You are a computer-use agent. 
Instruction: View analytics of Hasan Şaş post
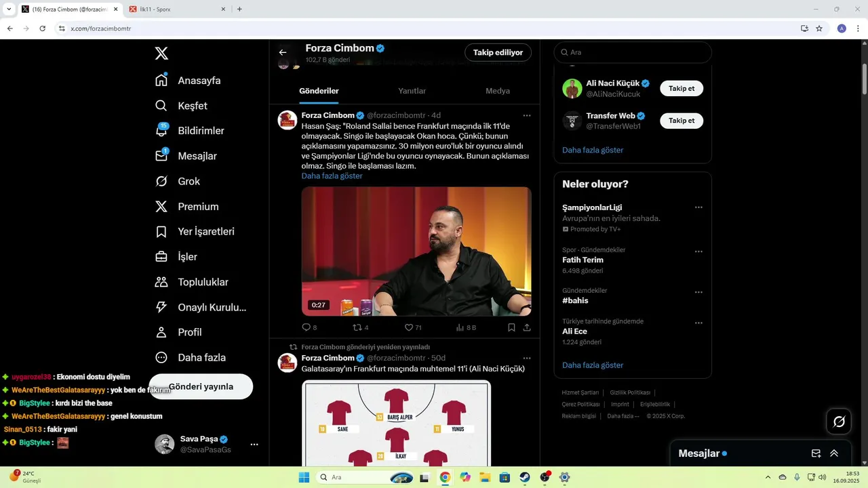pos(466,327)
